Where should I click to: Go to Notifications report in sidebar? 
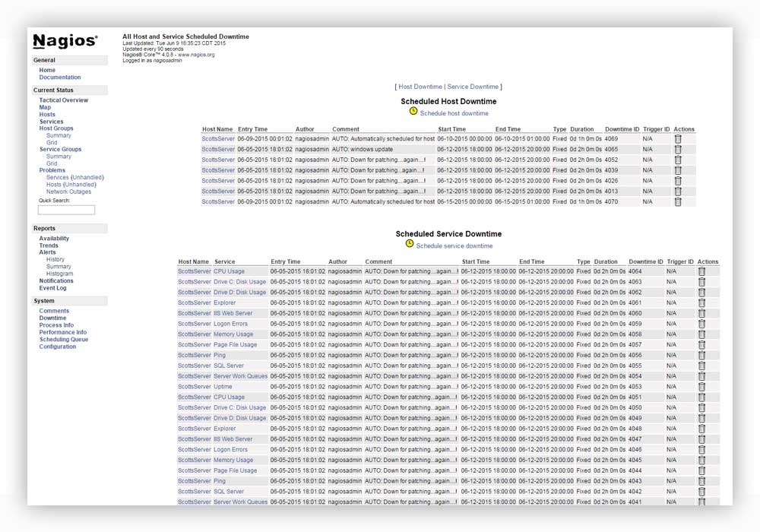56,281
